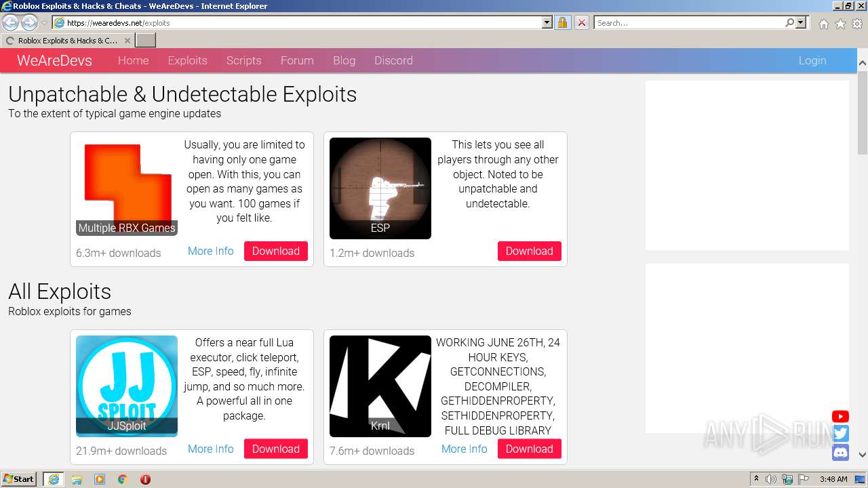Viewport: 868px width, 488px height.
Task: Select the Roblox Exploits browser tab
Action: 67,41
